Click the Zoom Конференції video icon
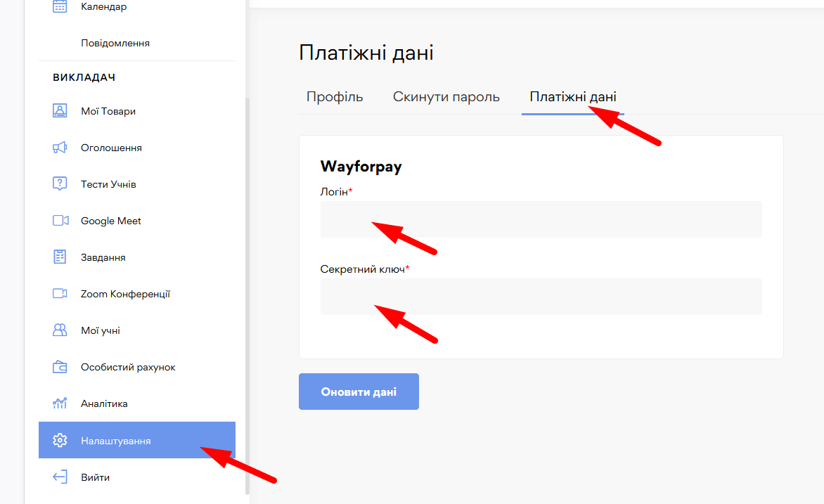The image size is (824, 504). (x=60, y=294)
